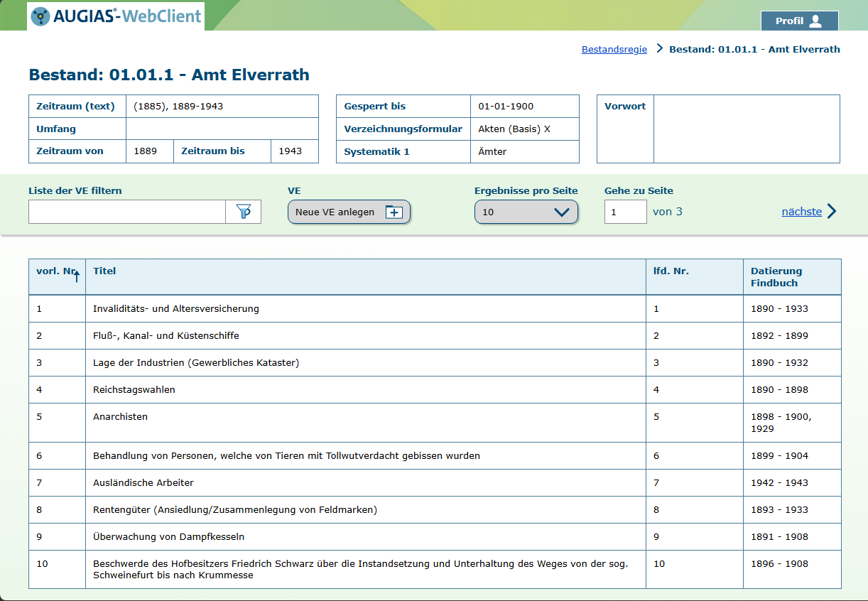Click date 1890 - 1933 cell

pos(792,309)
